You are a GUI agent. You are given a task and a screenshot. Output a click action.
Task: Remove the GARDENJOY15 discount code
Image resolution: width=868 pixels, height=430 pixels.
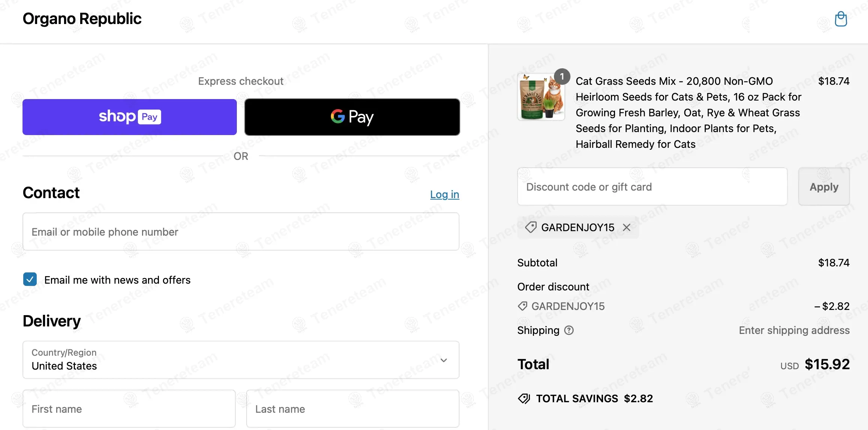626,227
